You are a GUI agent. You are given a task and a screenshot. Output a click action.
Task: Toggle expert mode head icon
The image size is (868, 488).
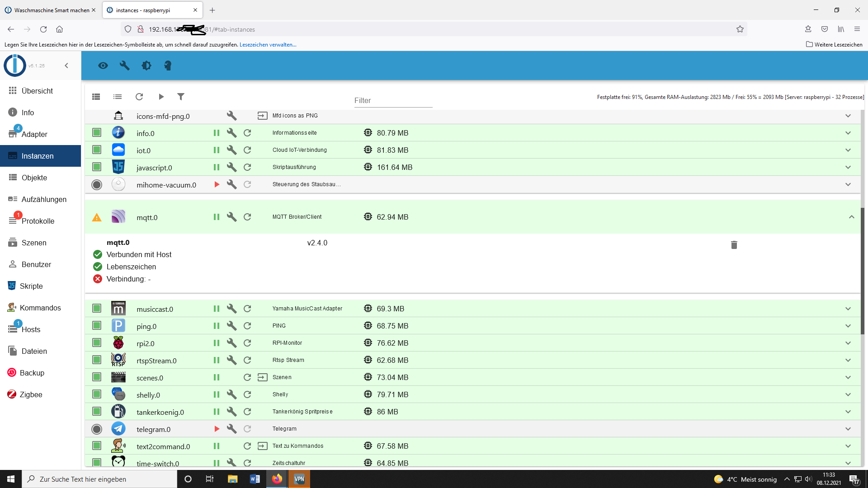168,66
